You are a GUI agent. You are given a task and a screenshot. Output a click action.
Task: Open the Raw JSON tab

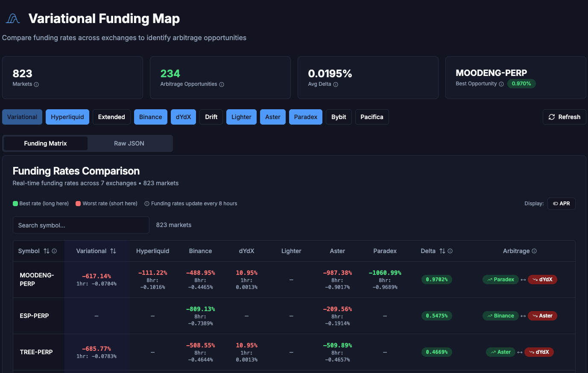129,143
